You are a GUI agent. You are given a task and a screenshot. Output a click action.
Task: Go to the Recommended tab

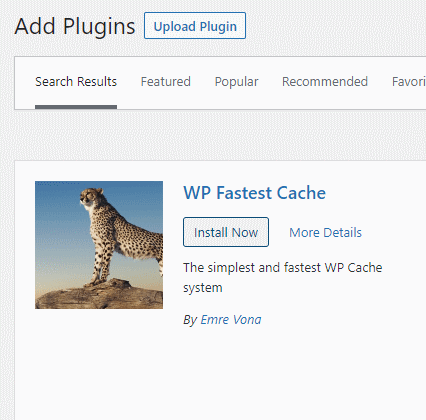click(325, 82)
